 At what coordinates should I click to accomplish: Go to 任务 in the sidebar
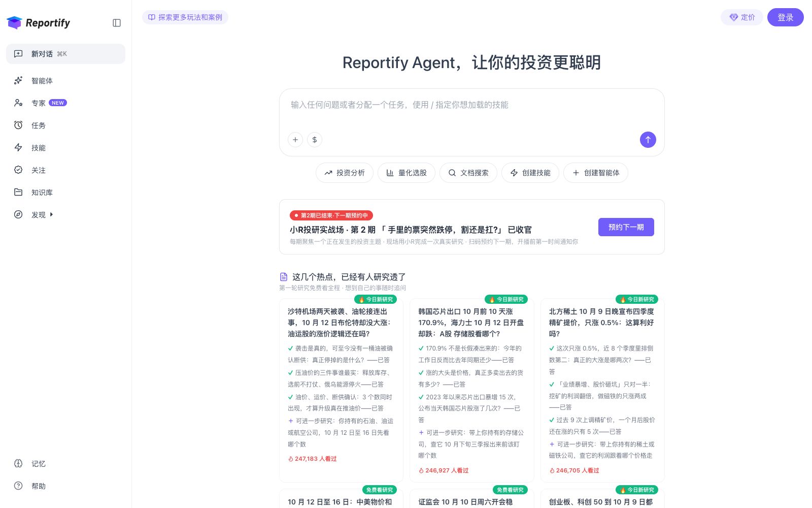pyautogui.click(x=65, y=125)
